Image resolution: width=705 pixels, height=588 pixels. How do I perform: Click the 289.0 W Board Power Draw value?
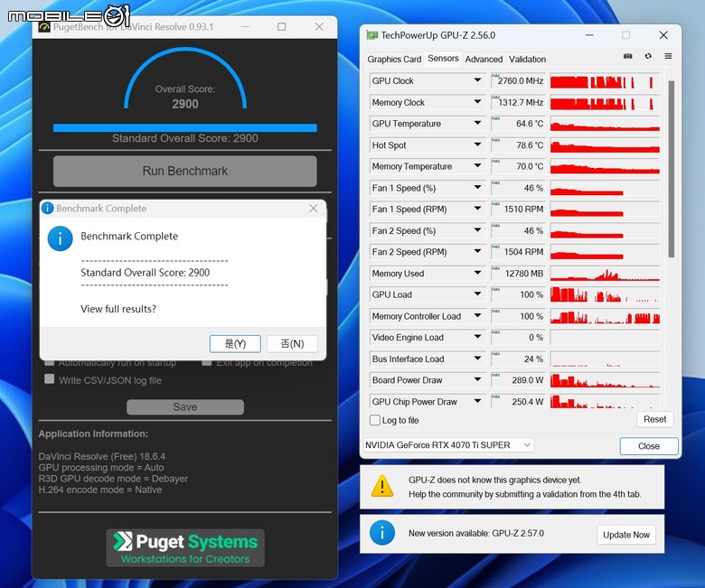(518, 380)
